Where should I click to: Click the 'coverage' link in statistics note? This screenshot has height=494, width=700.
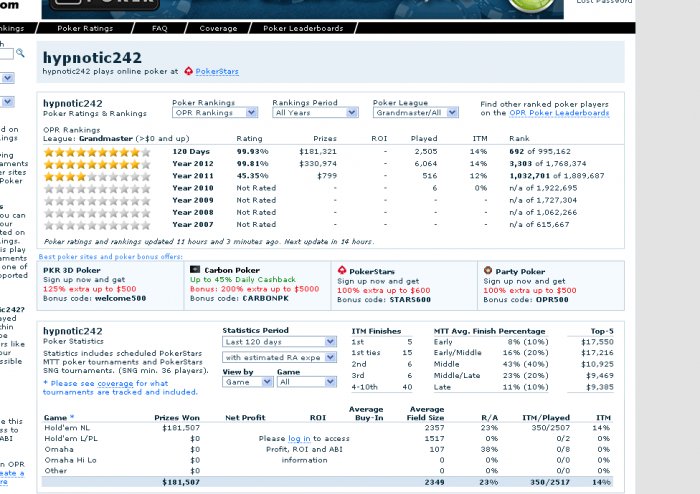coord(115,383)
